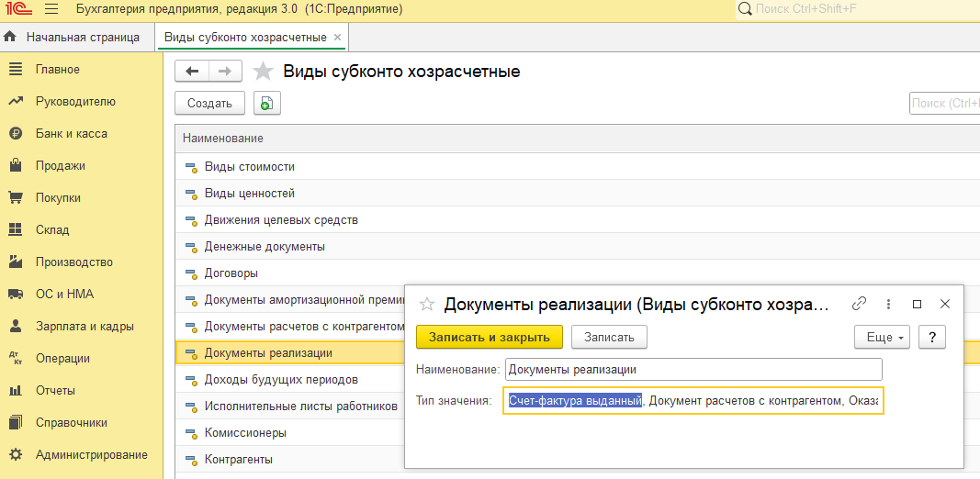Select the Договоры row

tap(578, 273)
